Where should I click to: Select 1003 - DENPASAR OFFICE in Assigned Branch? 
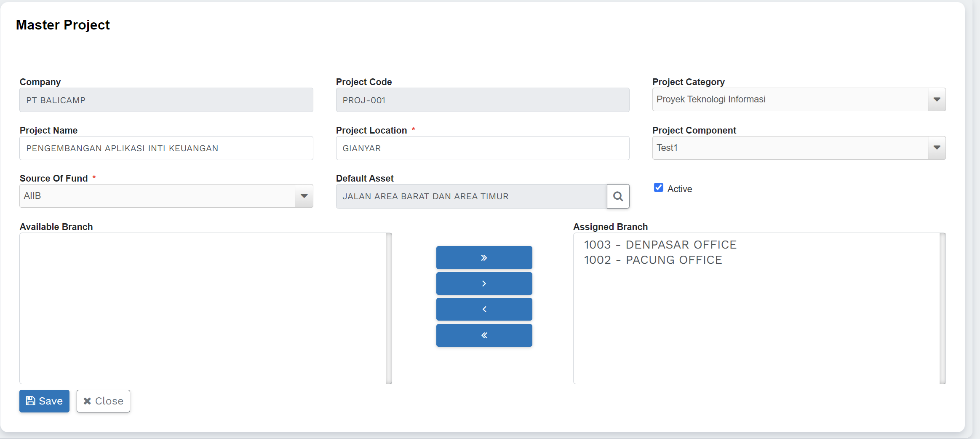point(660,245)
